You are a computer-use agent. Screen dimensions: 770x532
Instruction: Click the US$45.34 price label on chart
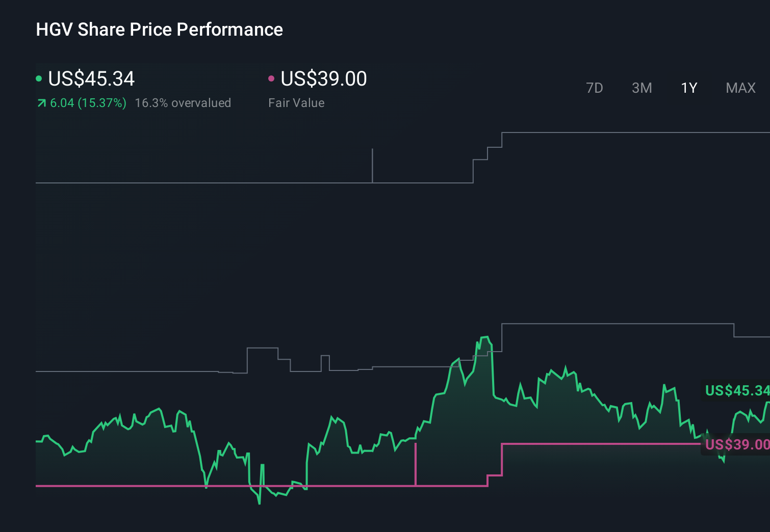[x=736, y=391]
